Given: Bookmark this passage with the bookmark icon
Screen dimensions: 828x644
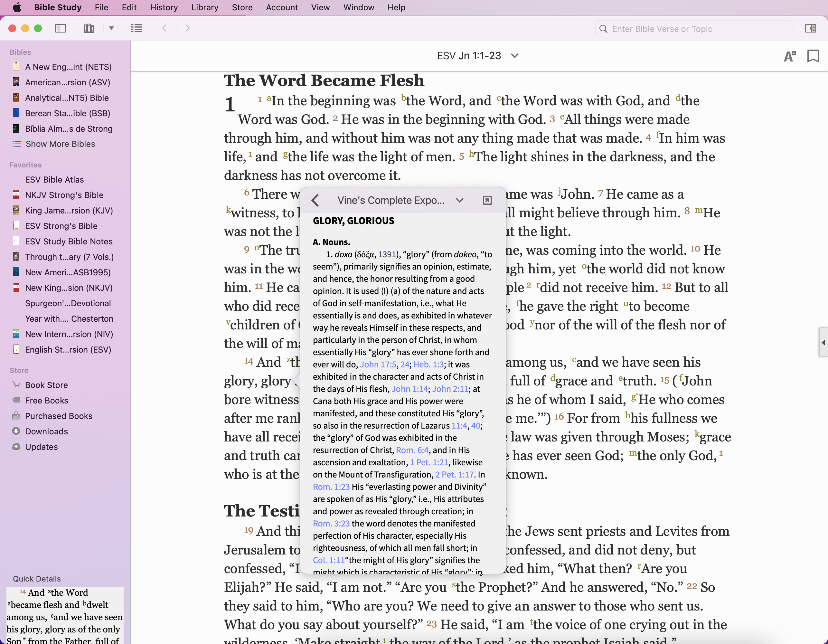Looking at the screenshot, I should (x=813, y=56).
